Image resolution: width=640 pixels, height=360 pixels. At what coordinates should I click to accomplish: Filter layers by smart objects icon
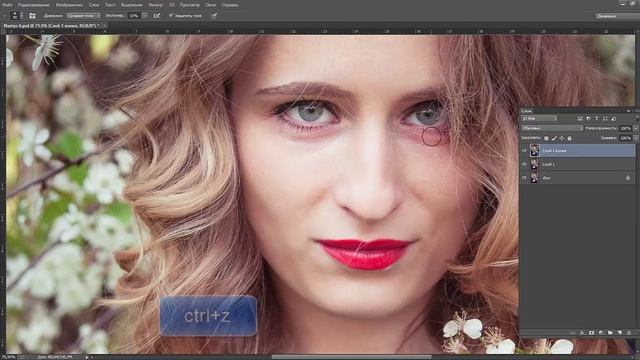pyautogui.click(x=613, y=119)
